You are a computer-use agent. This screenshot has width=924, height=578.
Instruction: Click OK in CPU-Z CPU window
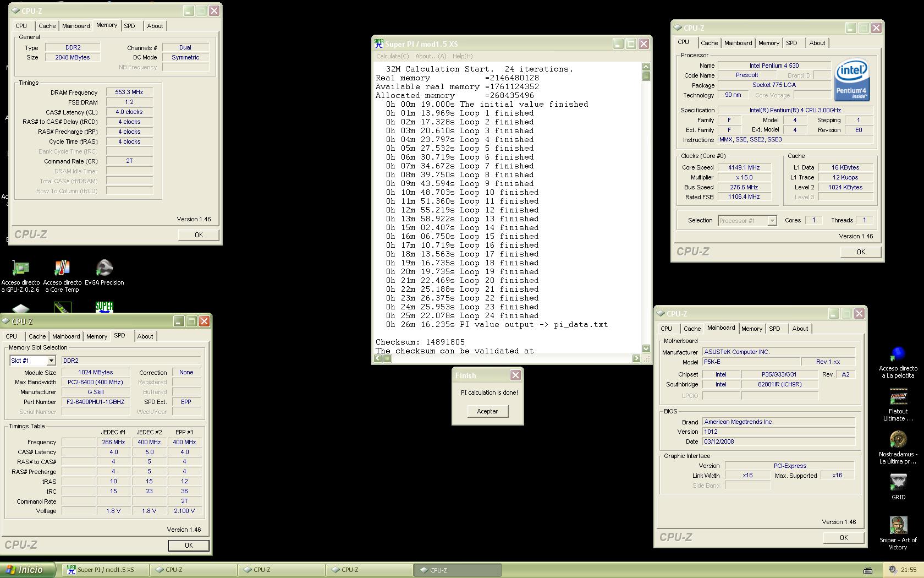tap(861, 252)
